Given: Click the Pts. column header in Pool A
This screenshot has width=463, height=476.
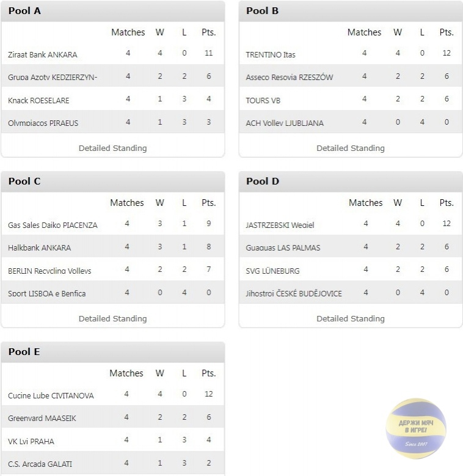Looking at the screenshot, I should [x=209, y=32].
